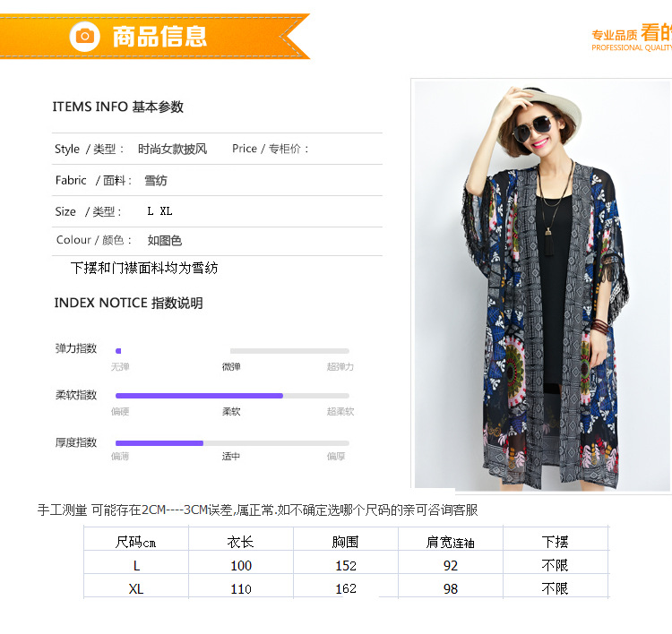Click the 雪纺 fabric value
The height and width of the screenshot is (634, 672).
[x=156, y=180]
